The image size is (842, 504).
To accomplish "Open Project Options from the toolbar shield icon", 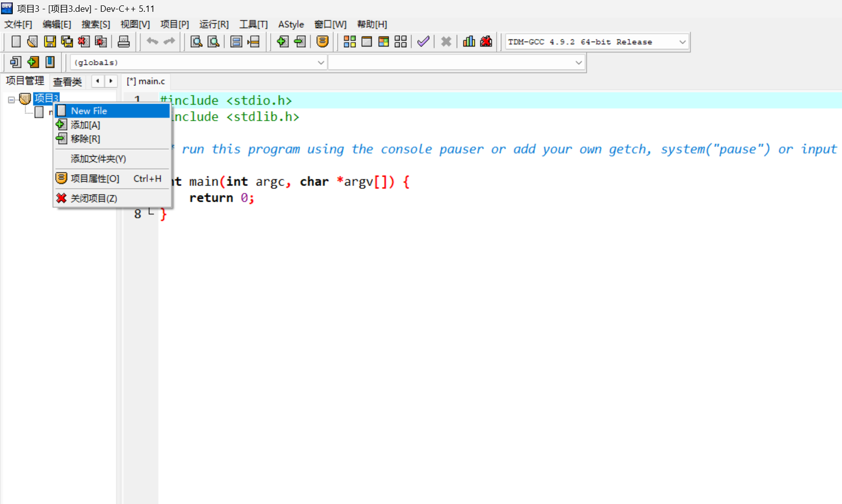I will tap(323, 42).
